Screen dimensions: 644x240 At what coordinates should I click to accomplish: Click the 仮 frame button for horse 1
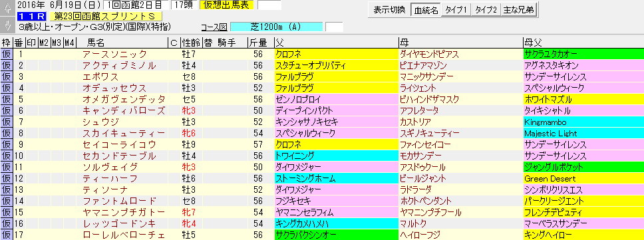(x=7, y=54)
